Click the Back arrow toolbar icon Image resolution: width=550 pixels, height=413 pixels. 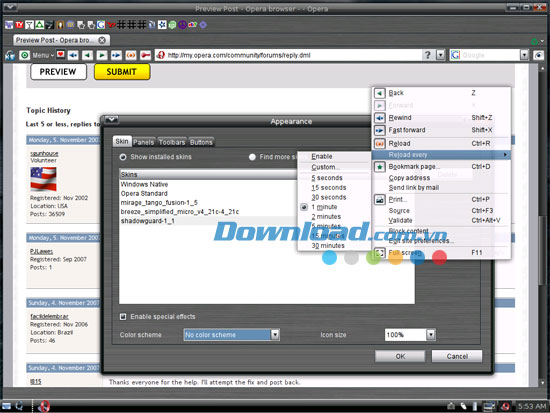(87, 55)
